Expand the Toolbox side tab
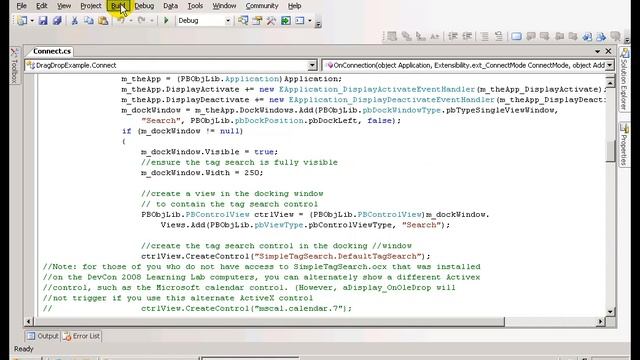 (14, 66)
